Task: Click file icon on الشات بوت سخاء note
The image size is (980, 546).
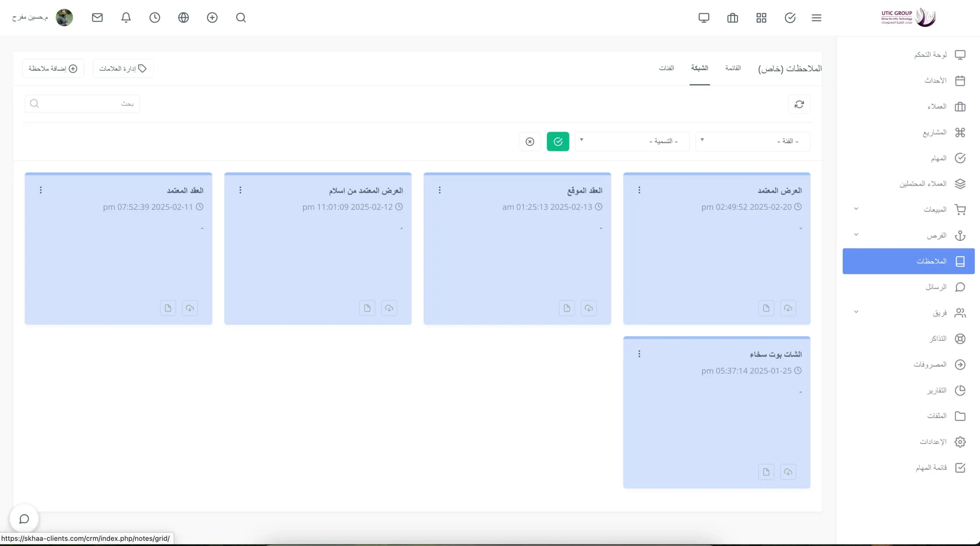Action: (766, 472)
